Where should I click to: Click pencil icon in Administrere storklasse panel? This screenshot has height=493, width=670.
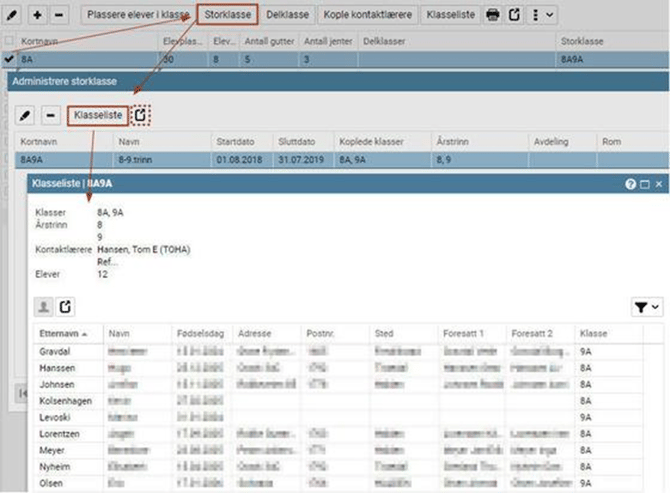coord(25,116)
